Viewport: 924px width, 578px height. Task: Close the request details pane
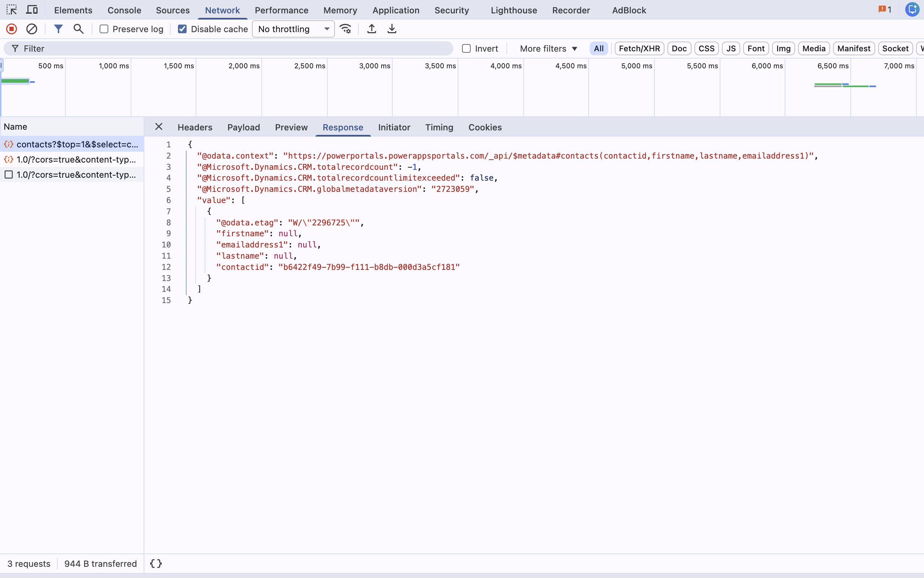point(159,127)
